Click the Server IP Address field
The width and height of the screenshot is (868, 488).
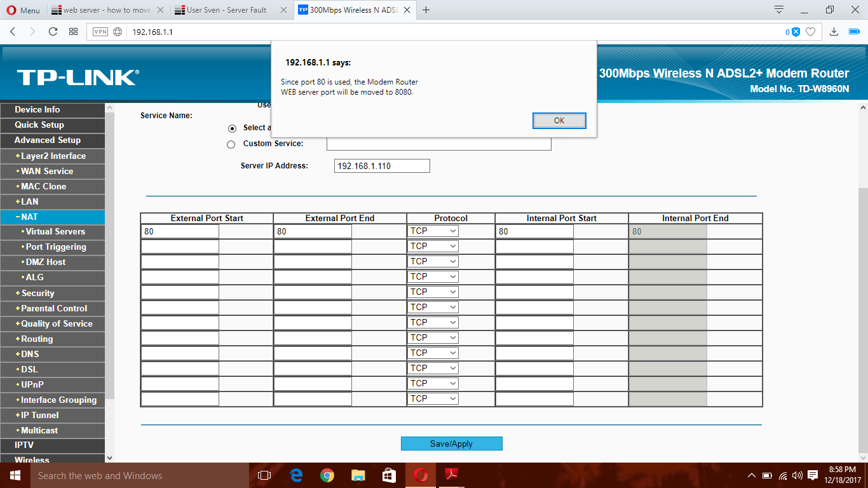tap(382, 166)
